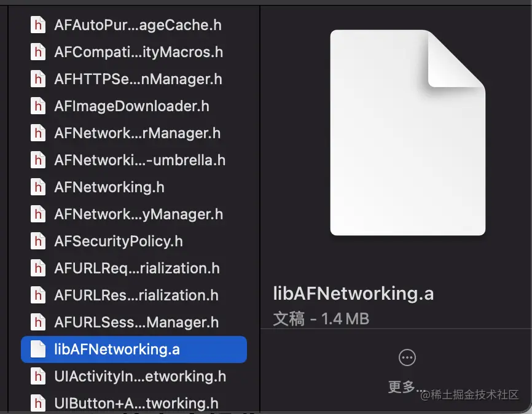Click the libAFNetworking.a title in the preview pane
Viewport: 532px width, 414px height.
(x=353, y=294)
